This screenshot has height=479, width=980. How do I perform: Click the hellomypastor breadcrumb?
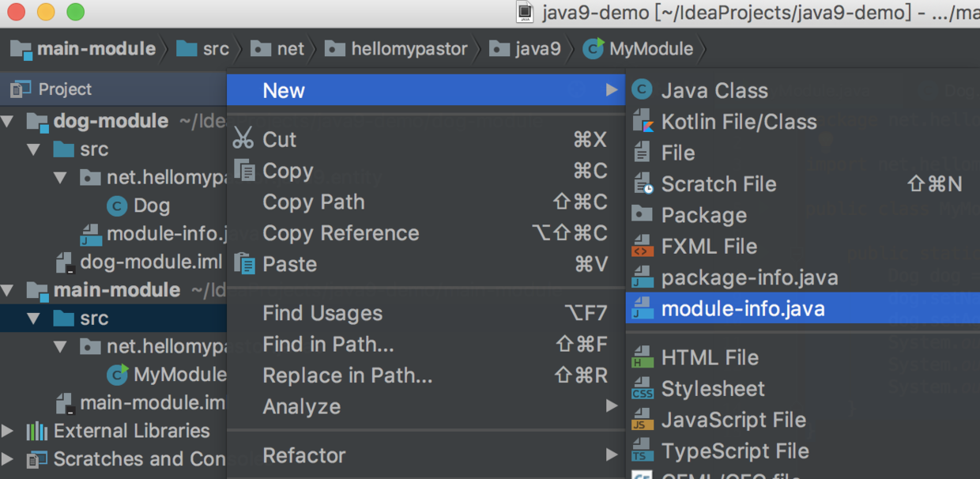409,49
